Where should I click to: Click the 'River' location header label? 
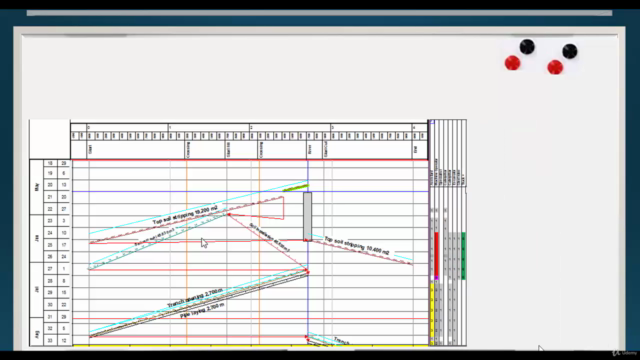point(309,149)
